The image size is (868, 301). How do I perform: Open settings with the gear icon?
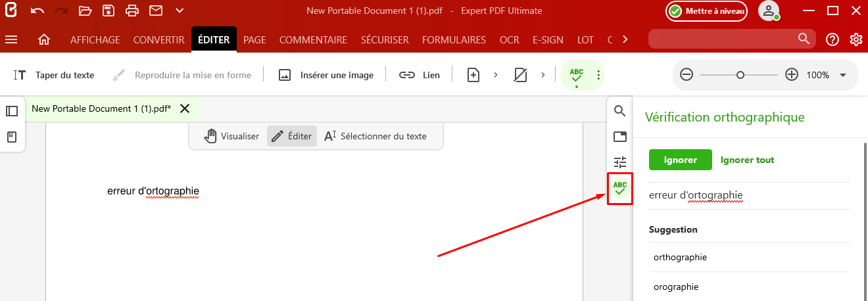pyautogui.click(x=856, y=39)
